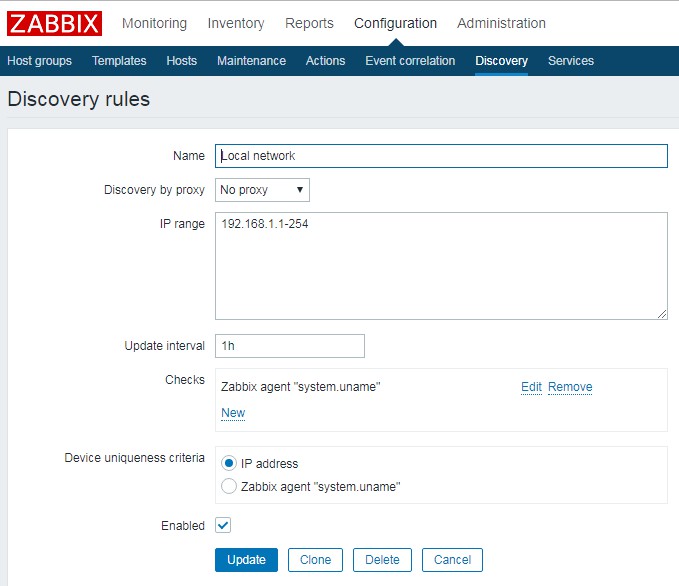The image size is (679, 586).
Task: Click the ZABBIX logo
Action: pyautogui.click(x=55, y=23)
